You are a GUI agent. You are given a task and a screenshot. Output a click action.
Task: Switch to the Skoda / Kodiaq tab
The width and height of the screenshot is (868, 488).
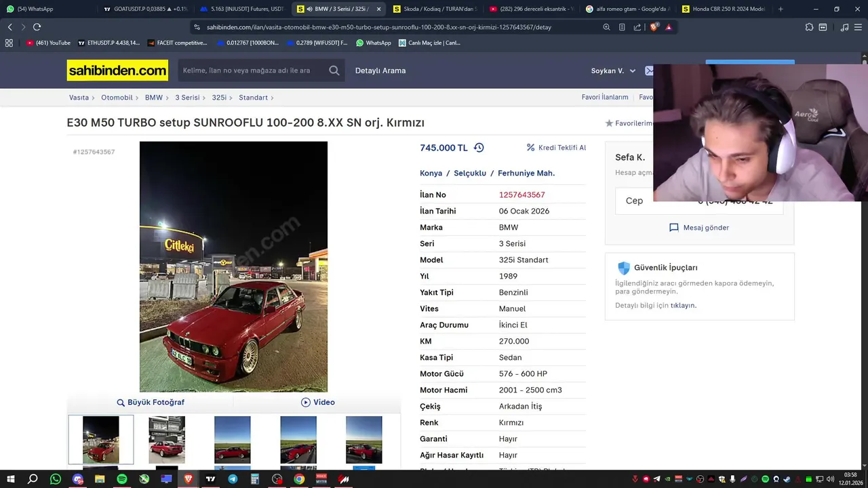pyautogui.click(x=435, y=9)
